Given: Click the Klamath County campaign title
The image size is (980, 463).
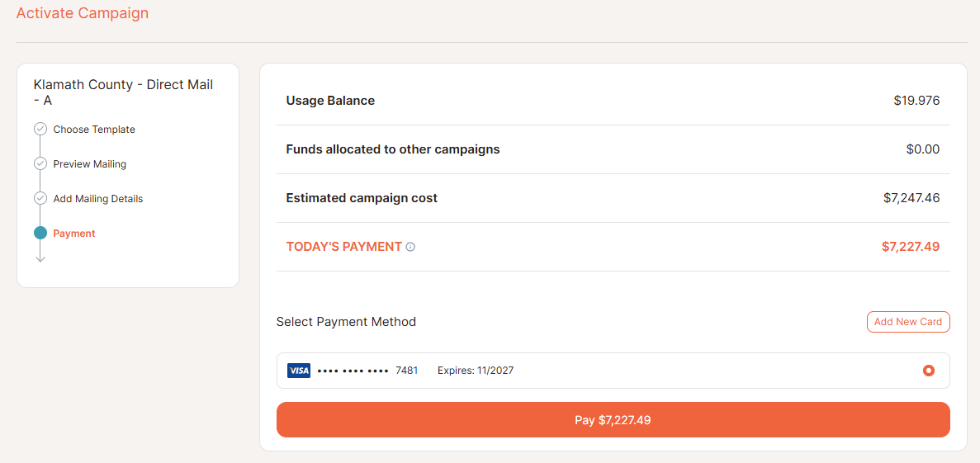Looking at the screenshot, I should click(x=123, y=92).
